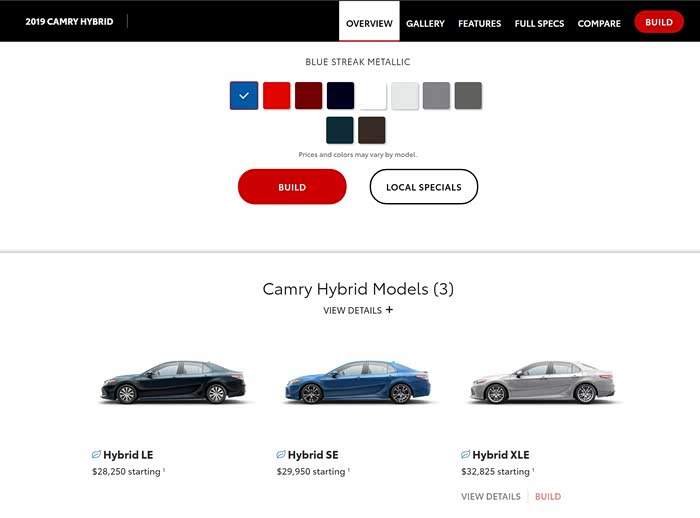
Task: Pick the dark teal color swatch
Action: (x=340, y=130)
